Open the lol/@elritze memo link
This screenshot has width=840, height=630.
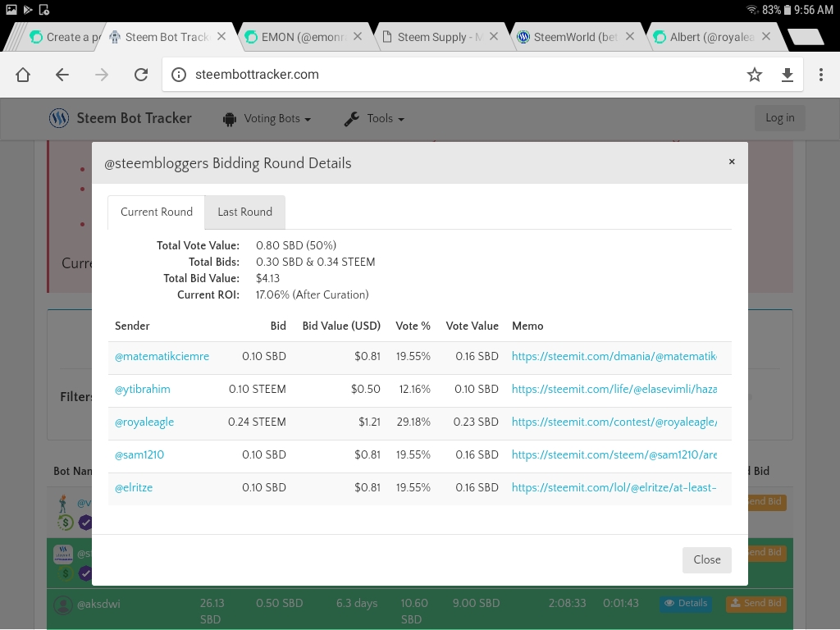(614, 487)
